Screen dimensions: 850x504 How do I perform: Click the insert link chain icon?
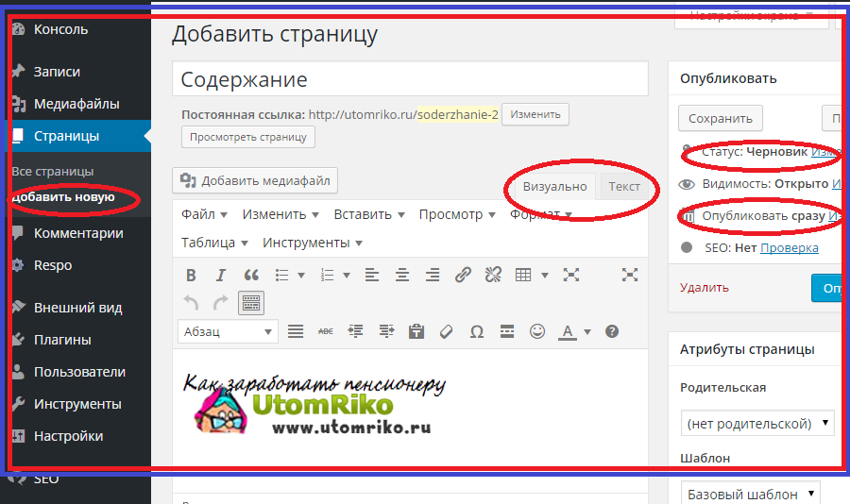click(x=463, y=276)
